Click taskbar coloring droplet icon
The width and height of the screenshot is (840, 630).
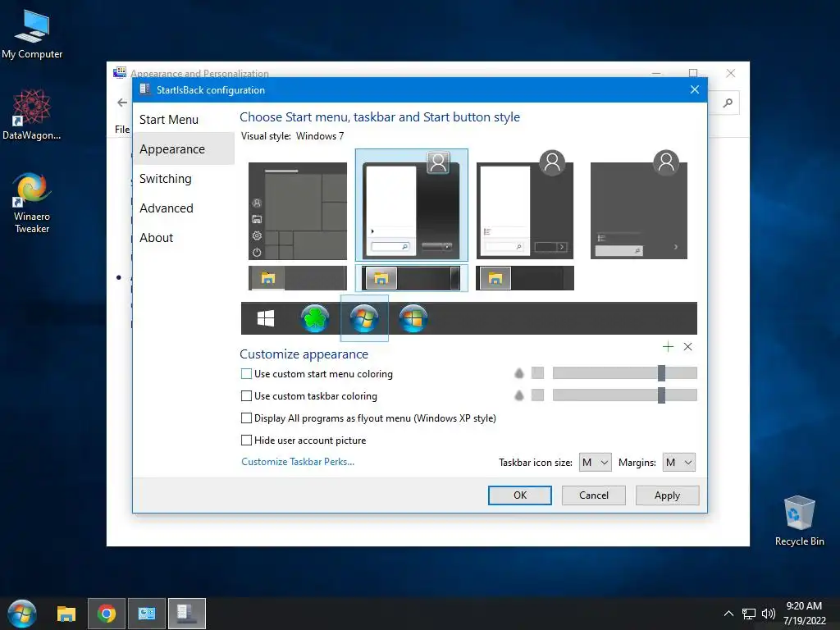[x=518, y=395]
